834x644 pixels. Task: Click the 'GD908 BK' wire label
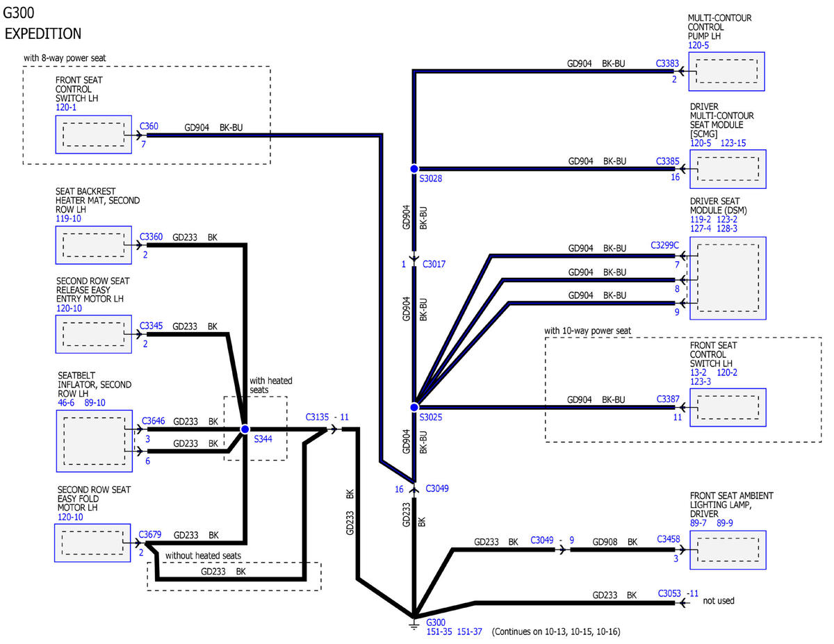coord(615,541)
